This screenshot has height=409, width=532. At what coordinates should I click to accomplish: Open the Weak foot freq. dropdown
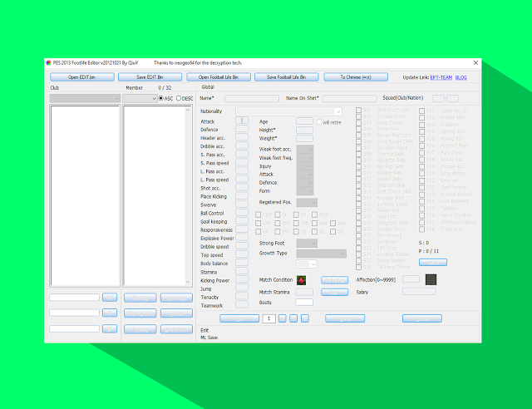[305, 157]
